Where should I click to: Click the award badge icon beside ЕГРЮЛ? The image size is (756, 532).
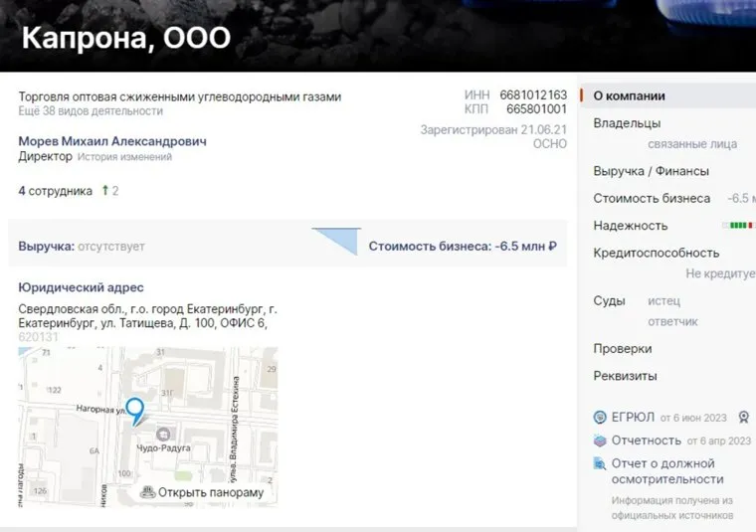(x=743, y=418)
